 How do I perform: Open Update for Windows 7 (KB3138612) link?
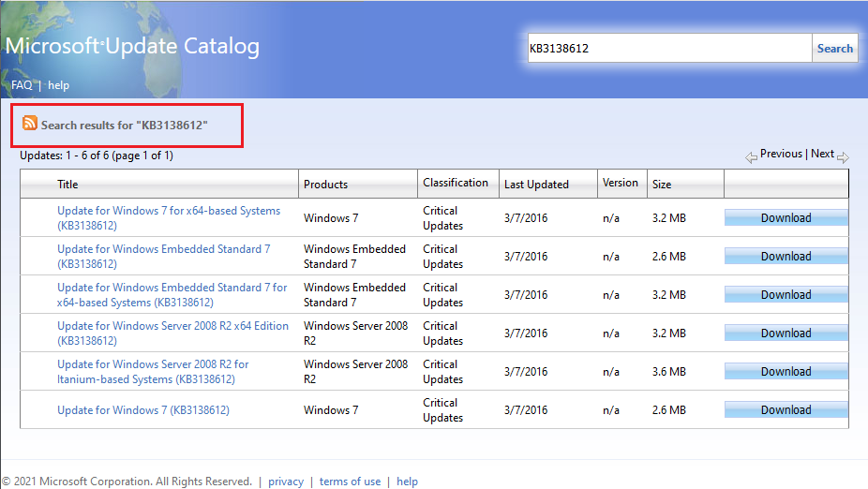point(143,410)
